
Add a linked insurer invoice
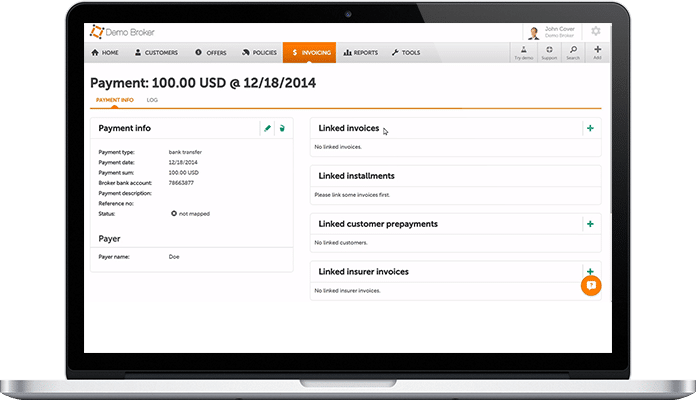pyautogui.click(x=590, y=271)
